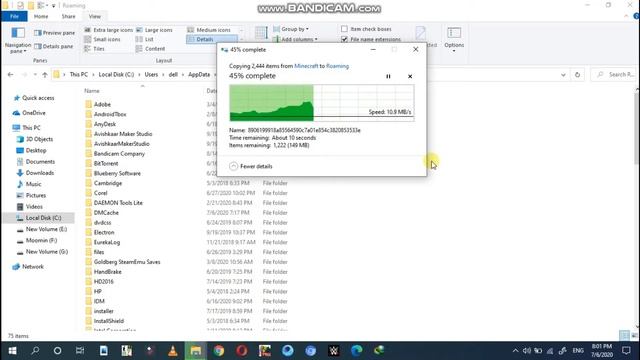Go up one folder level
This screenshot has height=360, width=640.
[x=45, y=75]
